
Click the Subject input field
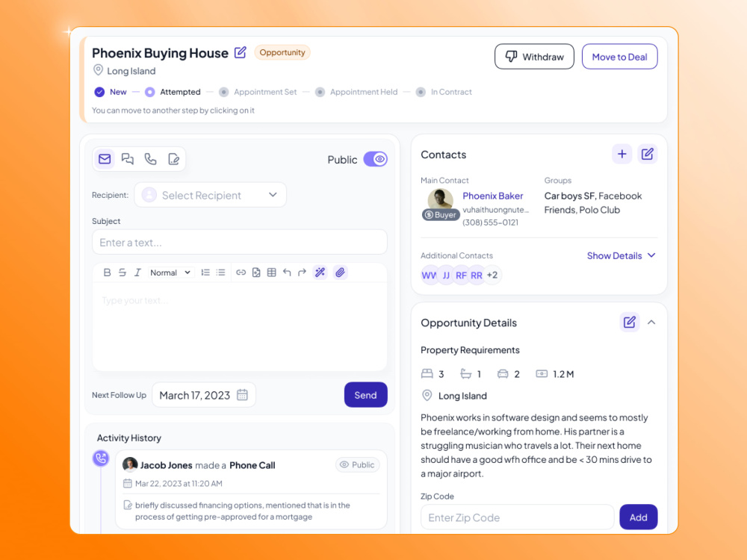click(240, 243)
